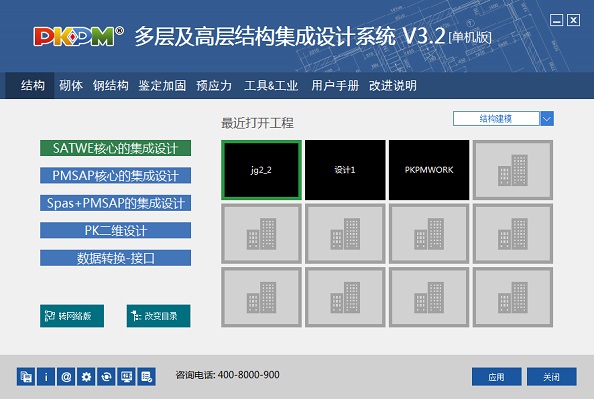This screenshot has width=594, height=399.
Task: Open the 用户手册 tab
Action: 335,86
